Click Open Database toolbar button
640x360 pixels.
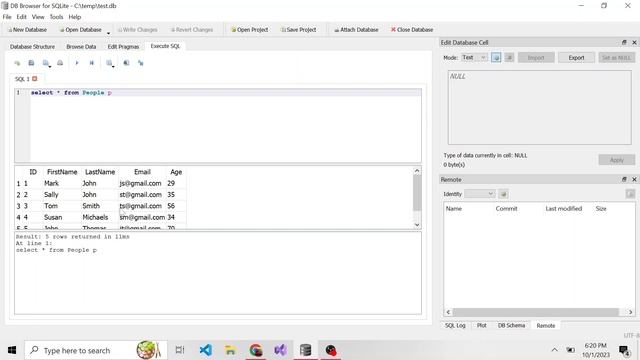click(x=80, y=30)
